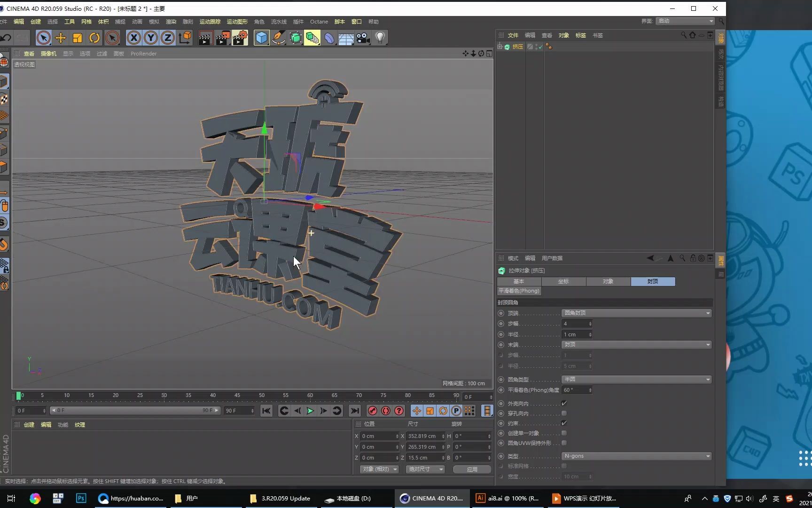Open the 类型 dropdown showing N-gons

click(636, 456)
